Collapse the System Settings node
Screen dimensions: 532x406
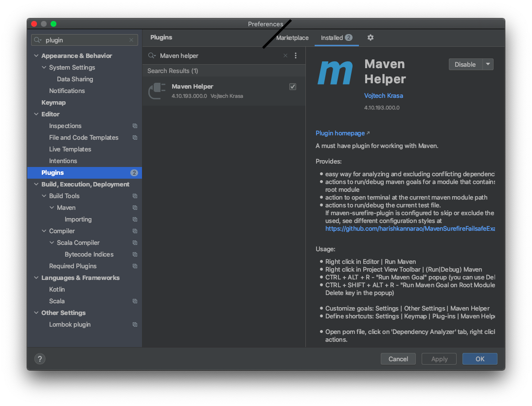point(44,67)
